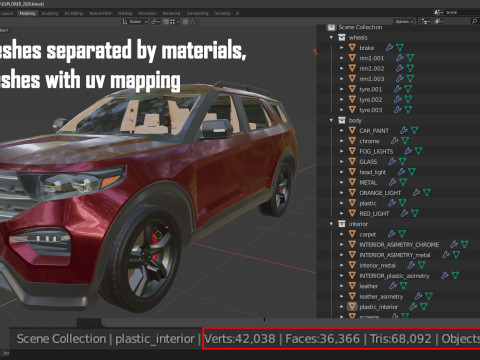The height and width of the screenshot is (360, 480).
Task: Switch to the Layout workspace tab
Action: click(7, 13)
